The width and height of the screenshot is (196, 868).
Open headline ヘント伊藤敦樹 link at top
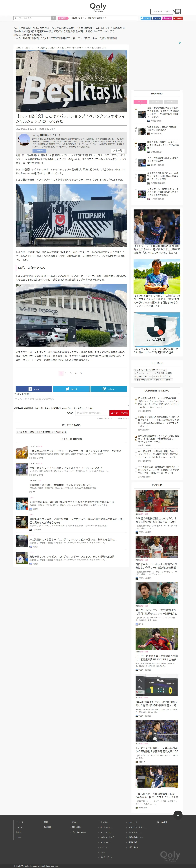pyautogui.click(x=69, y=28)
